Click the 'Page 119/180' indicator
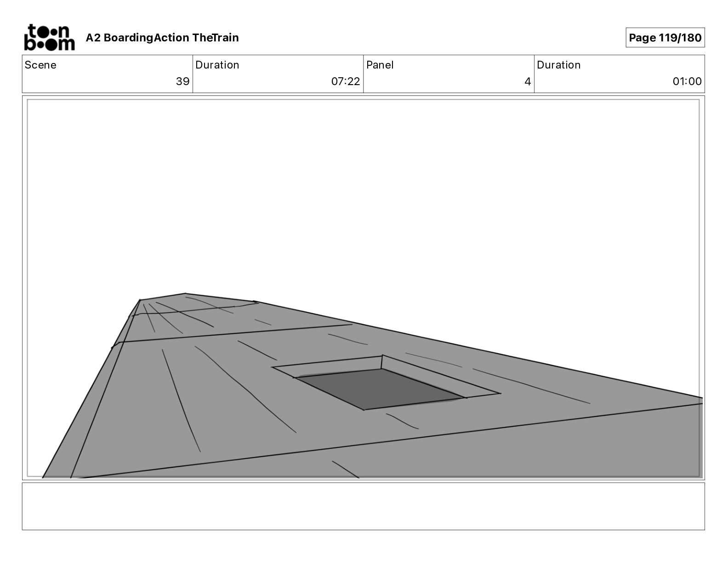 (x=665, y=38)
